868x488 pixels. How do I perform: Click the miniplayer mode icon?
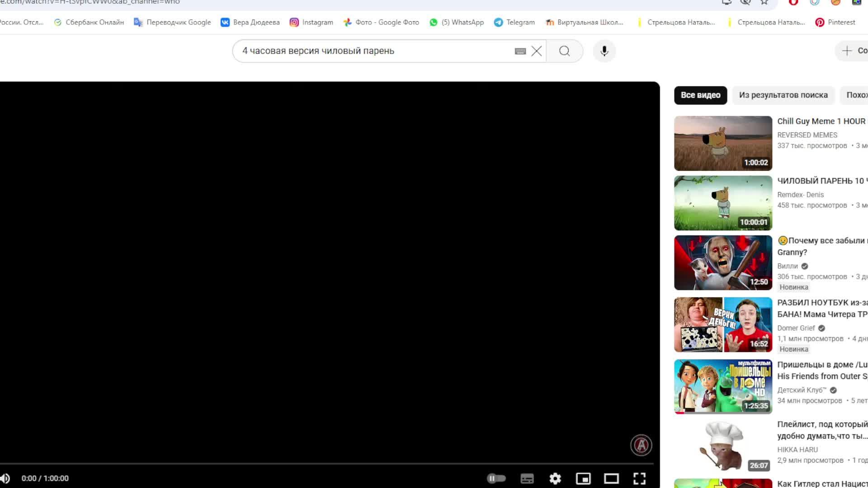click(x=583, y=478)
